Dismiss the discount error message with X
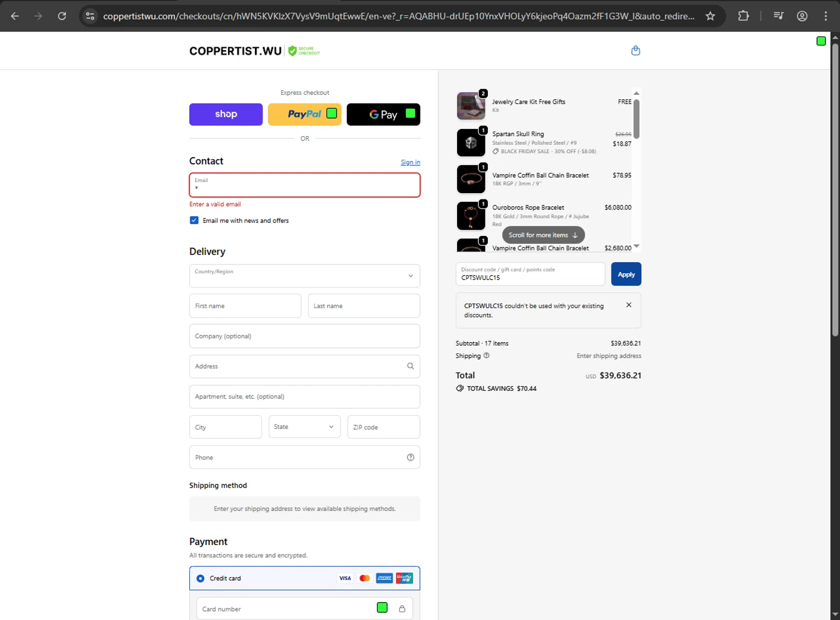Screen dimensions: 840x620 pyautogui.click(x=629, y=305)
